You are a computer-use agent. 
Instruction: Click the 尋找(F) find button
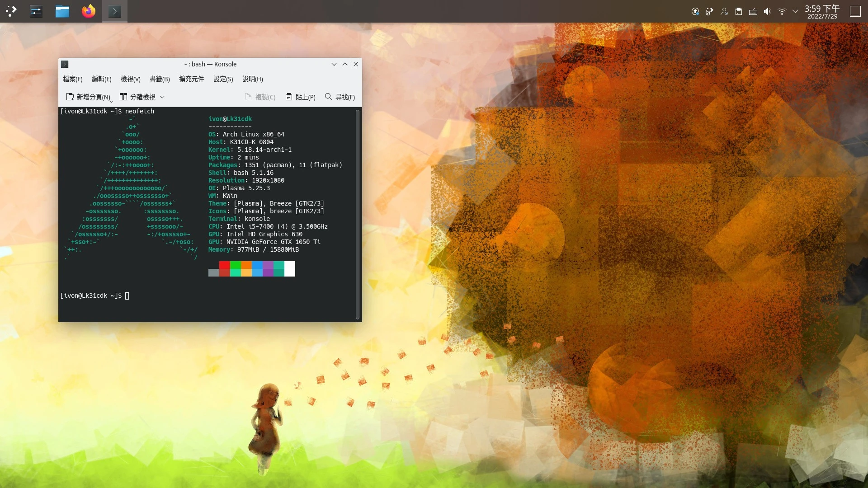click(340, 97)
